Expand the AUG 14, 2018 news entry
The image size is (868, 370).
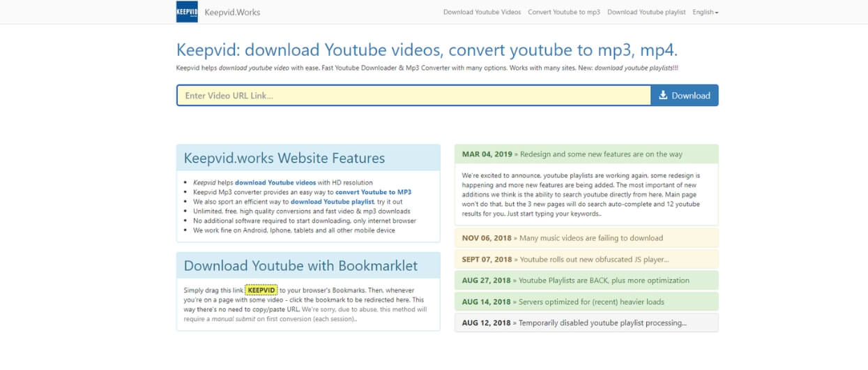pyautogui.click(x=586, y=302)
